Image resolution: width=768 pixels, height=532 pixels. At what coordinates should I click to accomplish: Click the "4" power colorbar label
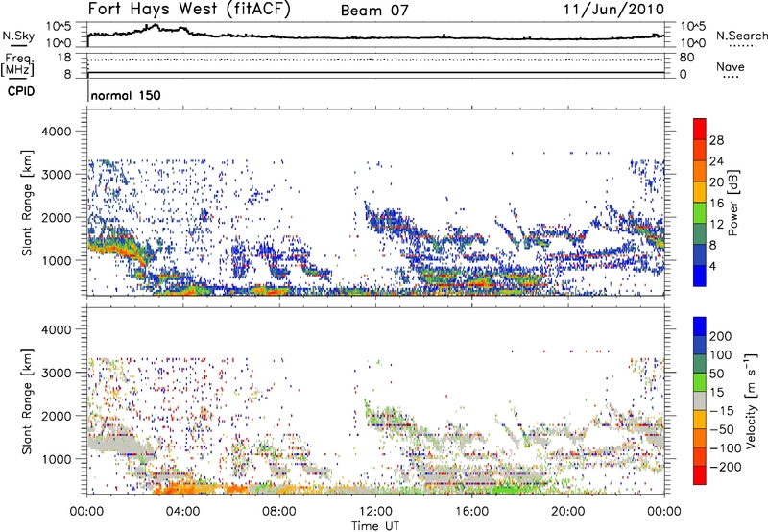pos(712,267)
